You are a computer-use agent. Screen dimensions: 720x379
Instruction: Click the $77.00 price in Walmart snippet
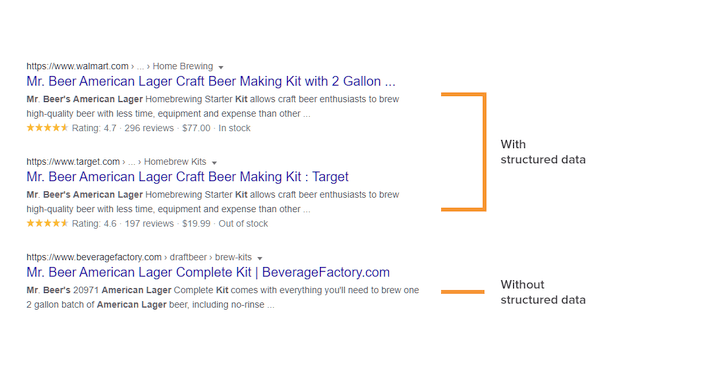pyautogui.click(x=196, y=128)
